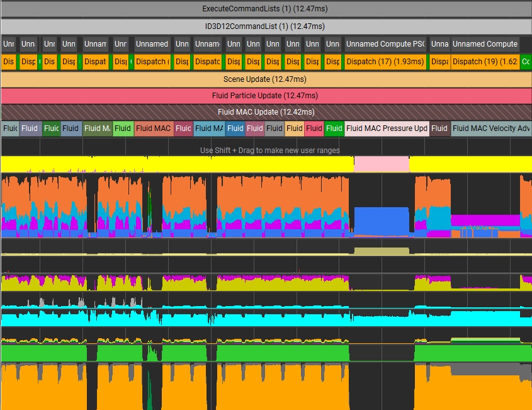Screen dimensions: 532x410
Task: Select the Dispa event before Dispatch (19)
Action: pyautogui.click(x=439, y=62)
